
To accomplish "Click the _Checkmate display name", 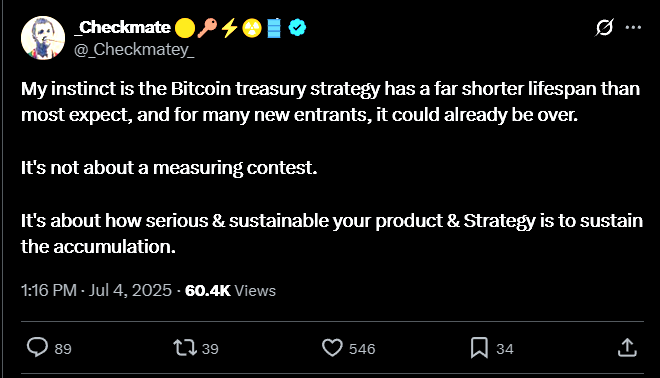I will [x=122, y=28].
